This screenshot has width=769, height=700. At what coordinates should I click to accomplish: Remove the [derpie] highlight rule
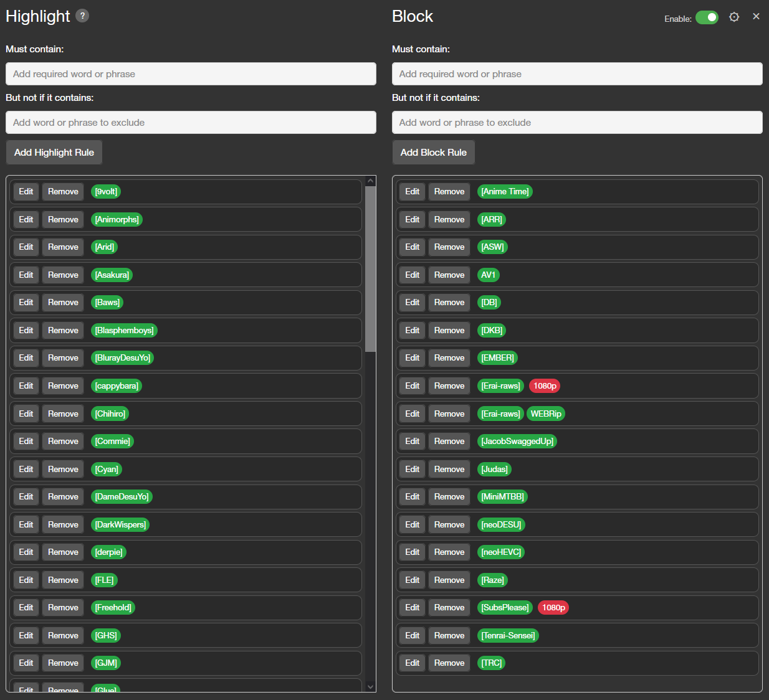click(63, 552)
